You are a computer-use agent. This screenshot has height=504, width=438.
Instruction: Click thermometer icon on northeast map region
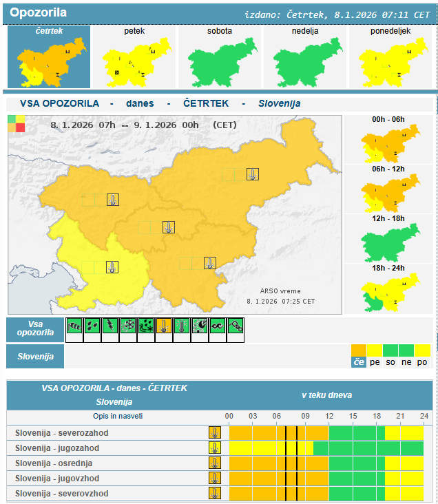coord(253,174)
